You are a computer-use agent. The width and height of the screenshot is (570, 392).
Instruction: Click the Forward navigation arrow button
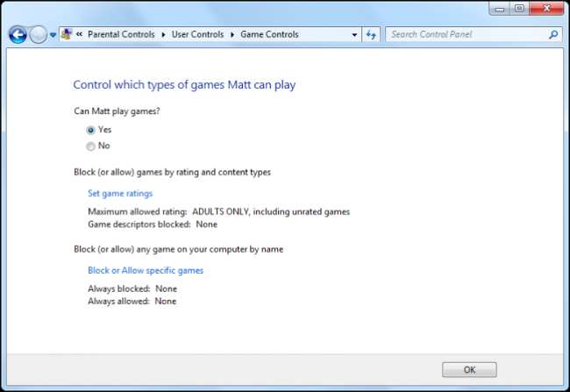pos(39,35)
